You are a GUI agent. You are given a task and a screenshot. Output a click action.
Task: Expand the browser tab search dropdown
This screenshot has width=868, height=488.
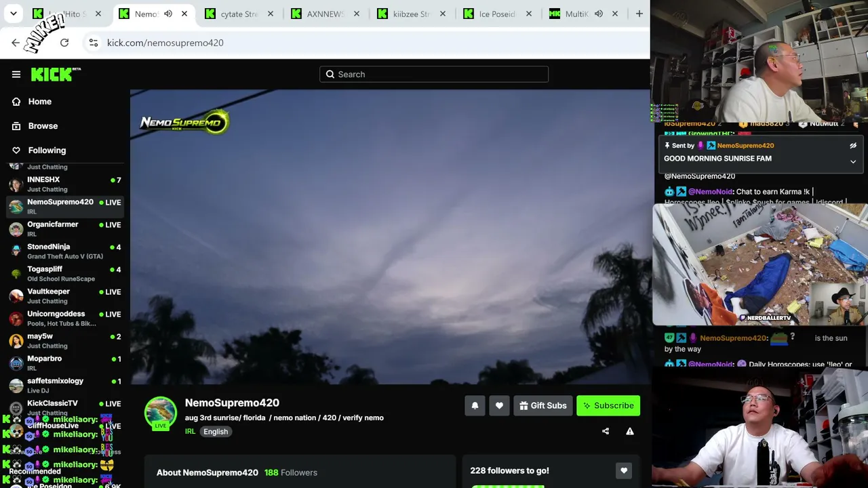(13, 14)
